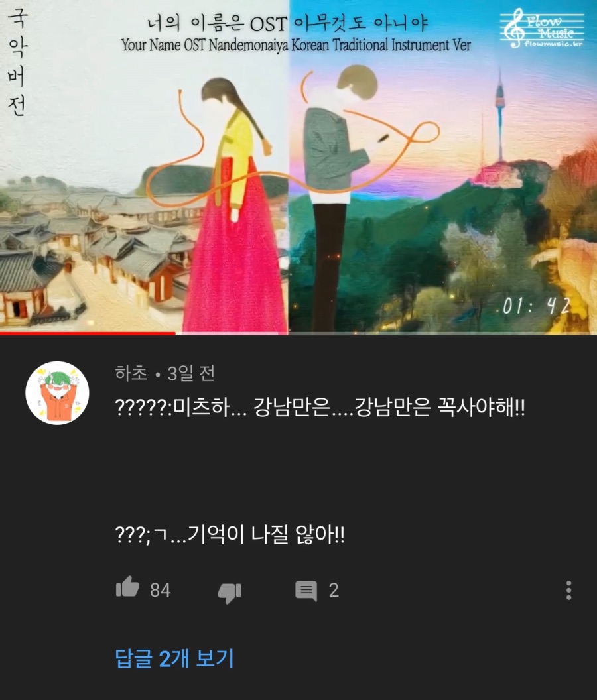Open commenter 하초's profile avatar
The image size is (597, 700).
57,392
